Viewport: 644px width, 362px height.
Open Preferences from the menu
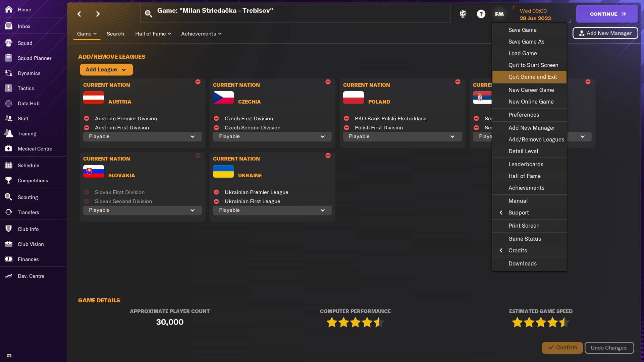click(529, 115)
